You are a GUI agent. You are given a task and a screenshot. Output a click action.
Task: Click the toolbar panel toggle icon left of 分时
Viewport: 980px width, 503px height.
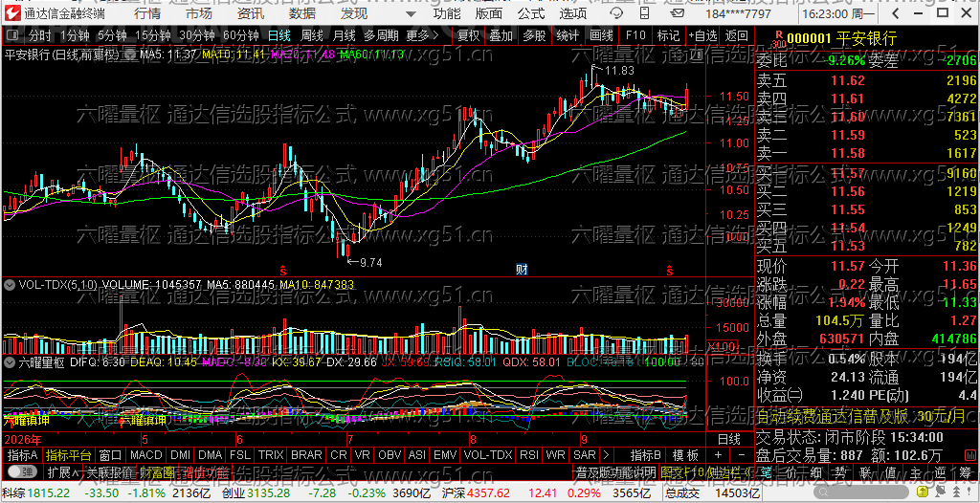(13, 35)
